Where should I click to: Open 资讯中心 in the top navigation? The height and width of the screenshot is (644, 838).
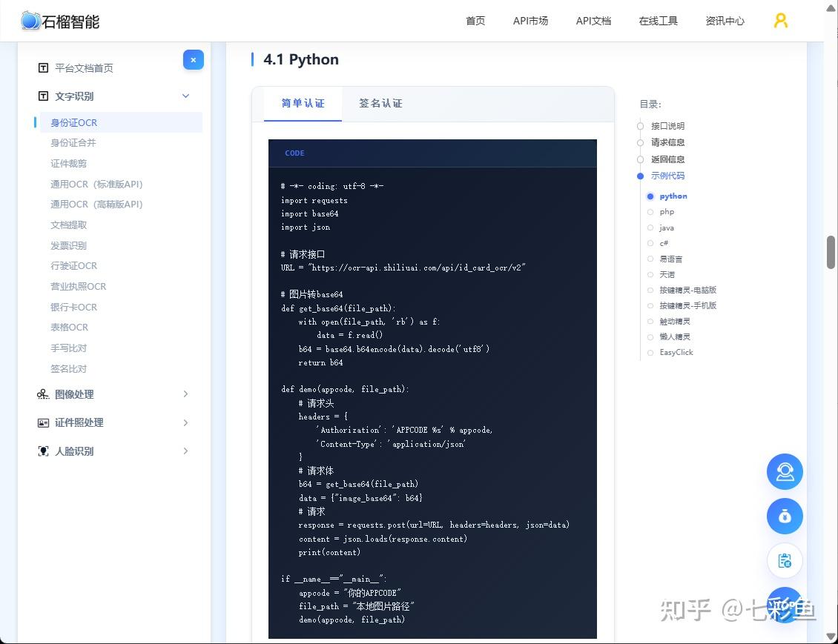pyautogui.click(x=725, y=21)
